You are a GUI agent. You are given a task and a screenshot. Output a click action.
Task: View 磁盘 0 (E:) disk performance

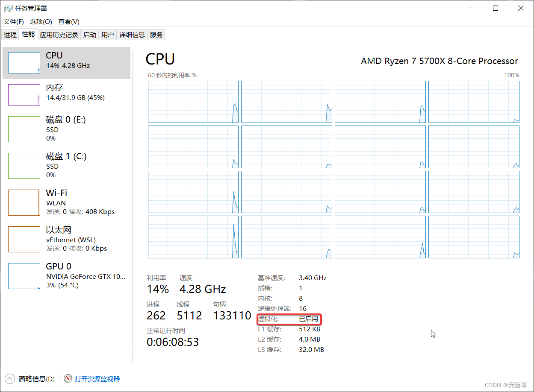66,129
